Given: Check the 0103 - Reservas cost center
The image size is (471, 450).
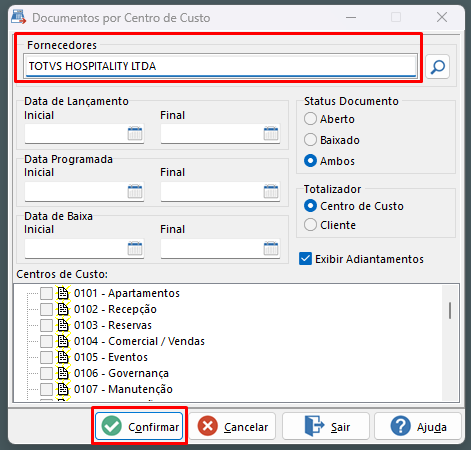Looking at the screenshot, I should tap(46, 325).
